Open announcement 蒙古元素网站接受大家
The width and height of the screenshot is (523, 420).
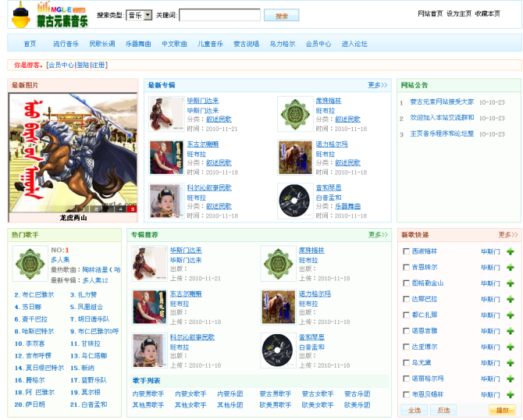point(442,101)
